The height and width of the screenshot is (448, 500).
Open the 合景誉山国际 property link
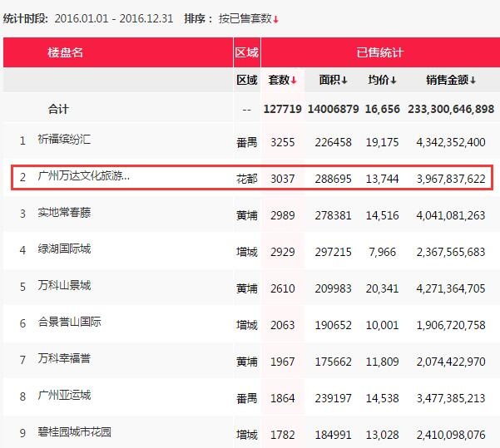tap(69, 322)
